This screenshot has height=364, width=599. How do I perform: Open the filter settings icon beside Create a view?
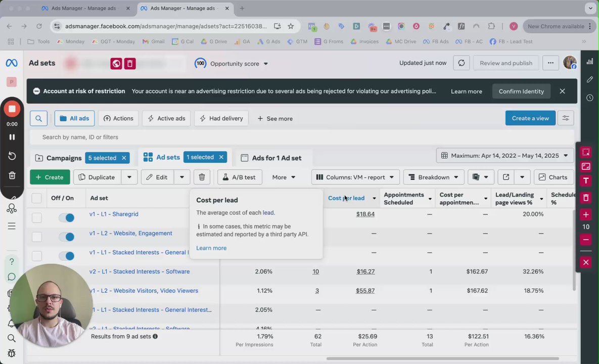[565, 118]
